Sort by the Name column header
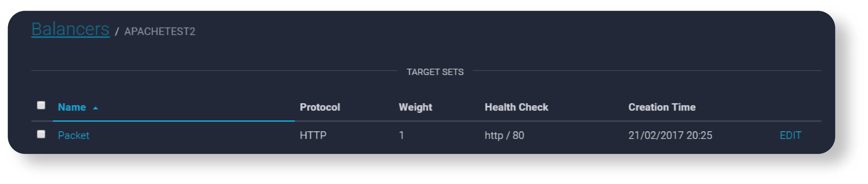The image size is (868, 184). [72, 107]
